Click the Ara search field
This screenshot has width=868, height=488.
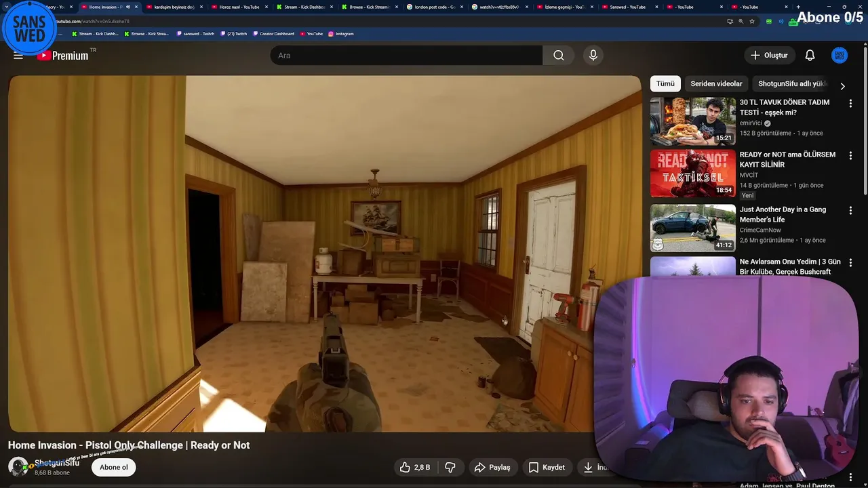[406, 56]
